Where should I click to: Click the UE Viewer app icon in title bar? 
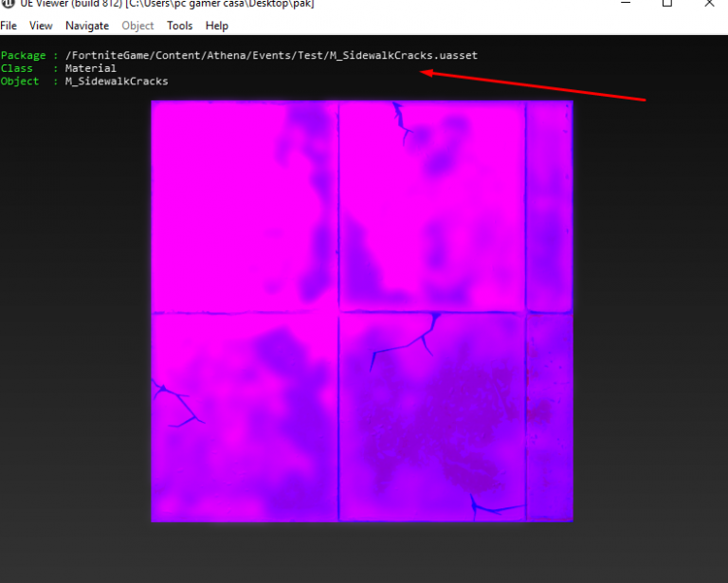click(7, 4)
